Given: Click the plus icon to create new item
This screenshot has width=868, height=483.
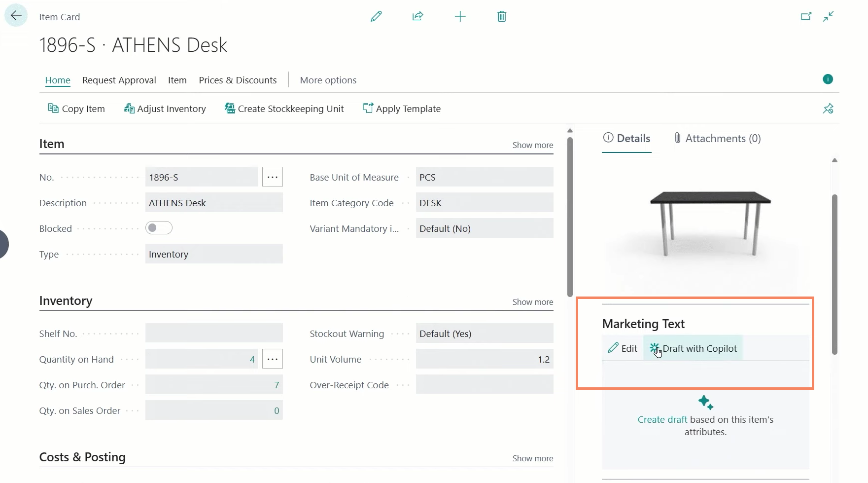Looking at the screenshot, I should point(460,17).
